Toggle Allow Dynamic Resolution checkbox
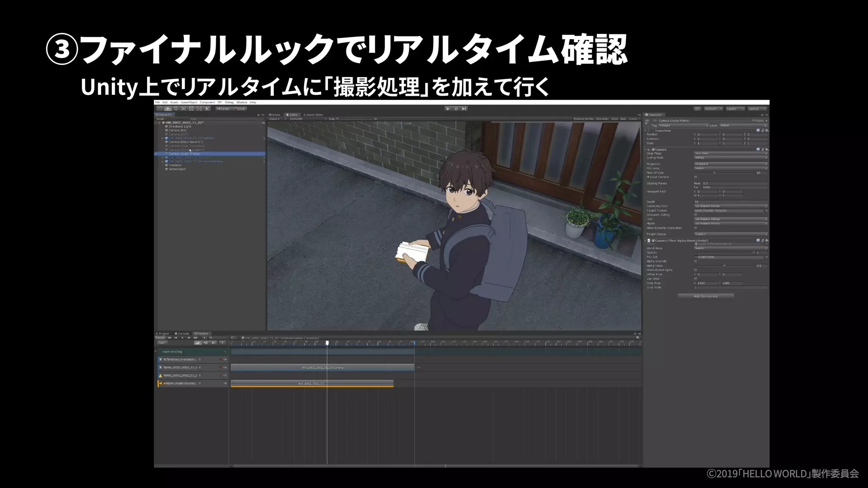 coord(696,228)
